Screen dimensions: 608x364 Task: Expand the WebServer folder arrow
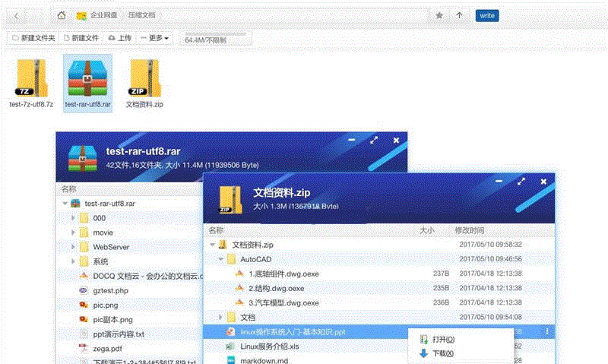[74, 247]
